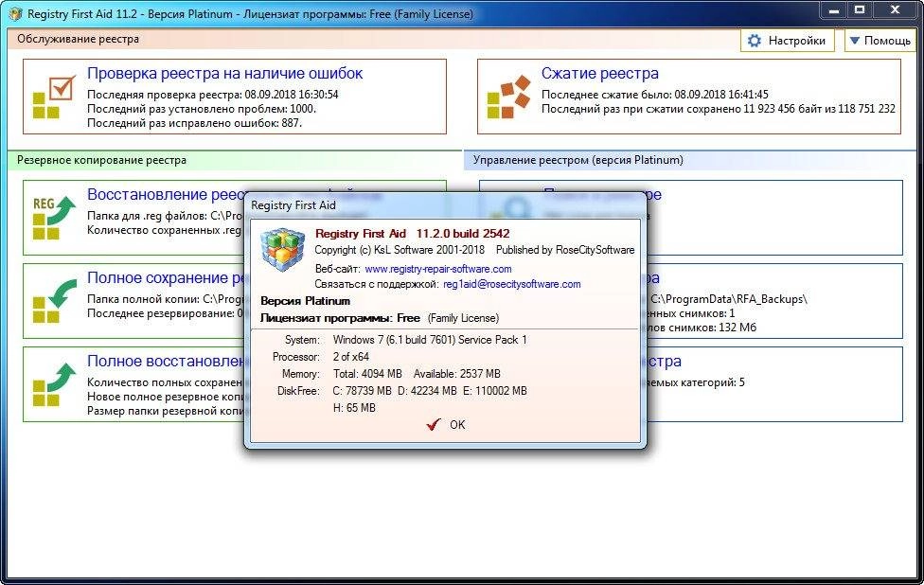The width and height of the screenshot is (924, 585).
Task: Click the Memory Total 4094 MB line
Action: coord(417,374)
